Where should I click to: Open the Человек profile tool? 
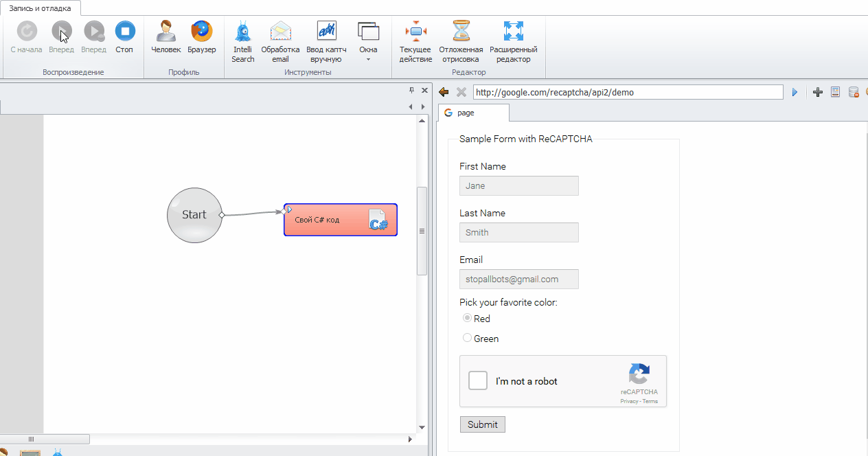165,37
